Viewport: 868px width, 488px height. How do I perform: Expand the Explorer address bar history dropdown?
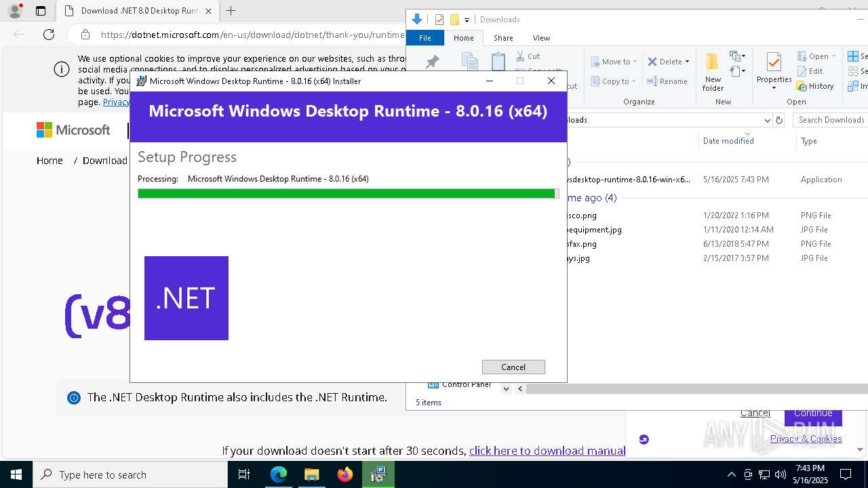click(767, 120)
